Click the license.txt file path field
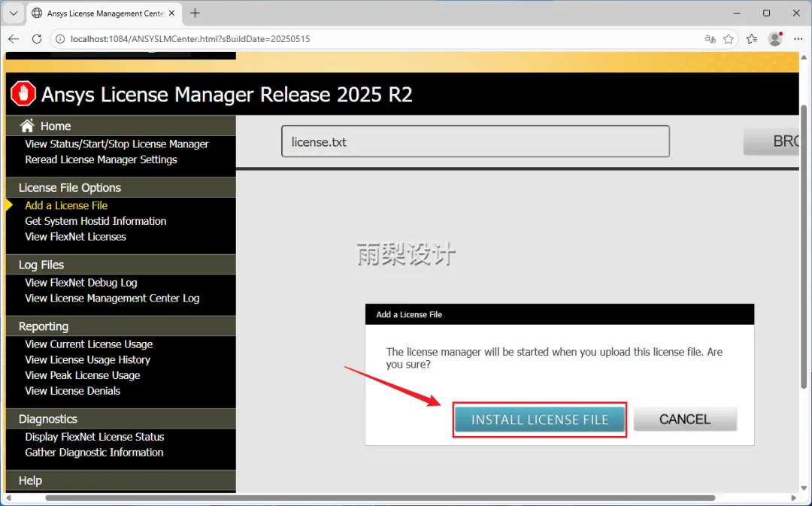Viewport: 812px width, 506px height. click(x=475, y=141)
